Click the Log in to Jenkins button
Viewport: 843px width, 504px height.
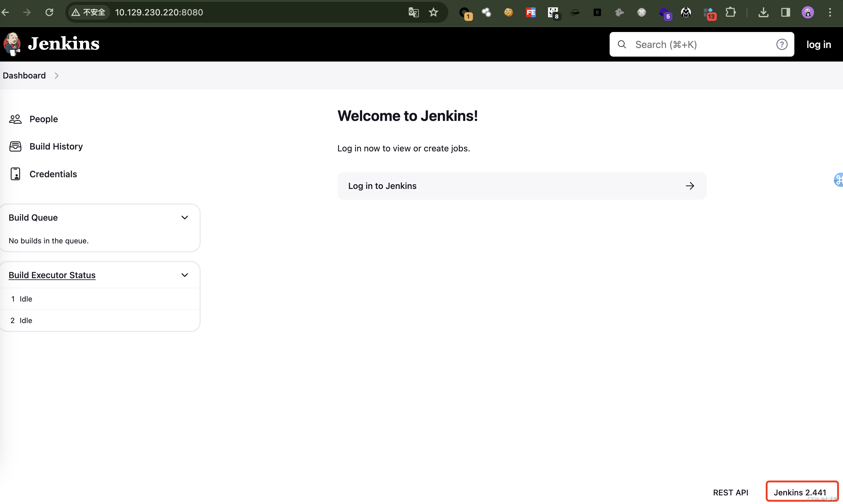click(x=522, y=186)
